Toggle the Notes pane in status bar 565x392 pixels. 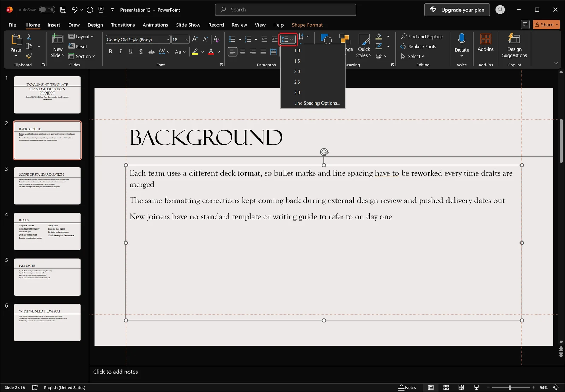pos(407,387)
